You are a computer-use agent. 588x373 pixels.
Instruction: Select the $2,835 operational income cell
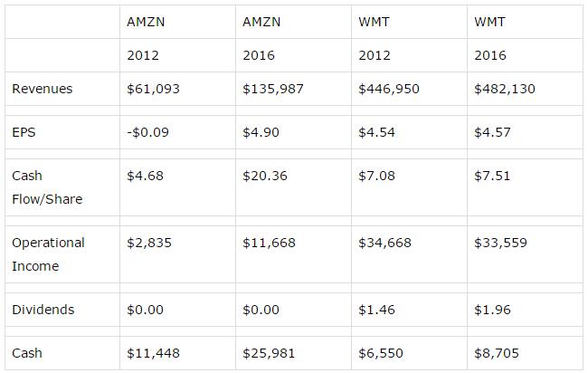147,243
